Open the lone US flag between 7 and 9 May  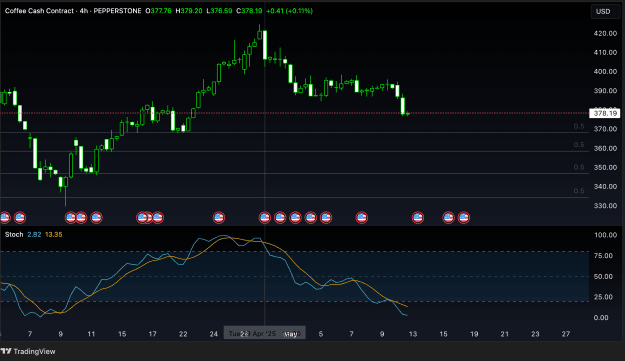click(362, 218)
